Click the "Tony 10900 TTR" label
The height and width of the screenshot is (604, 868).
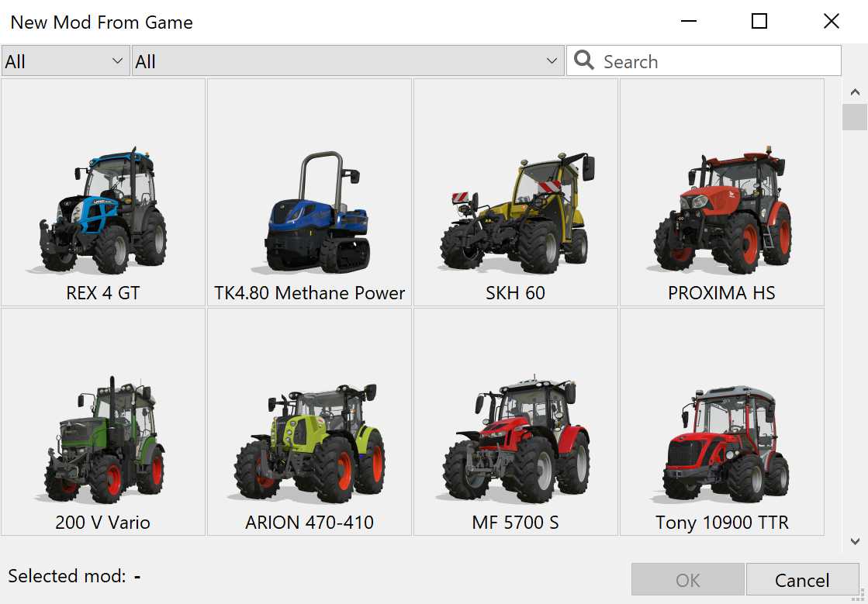coord(722,522)
